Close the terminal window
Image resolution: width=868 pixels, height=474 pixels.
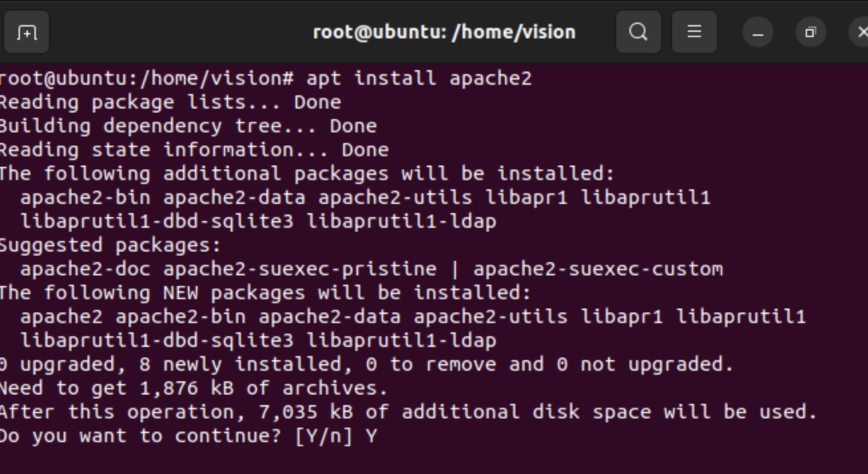click(x=860, y=32)
